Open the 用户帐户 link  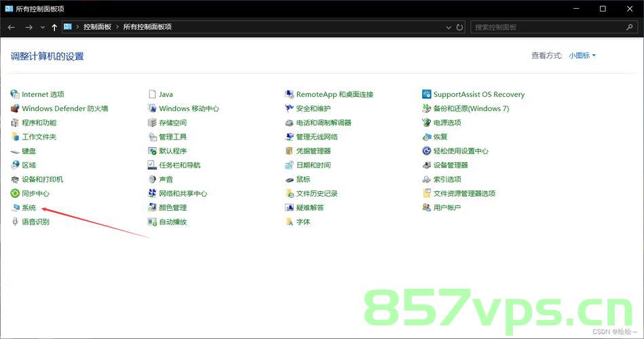click(447, 207)
